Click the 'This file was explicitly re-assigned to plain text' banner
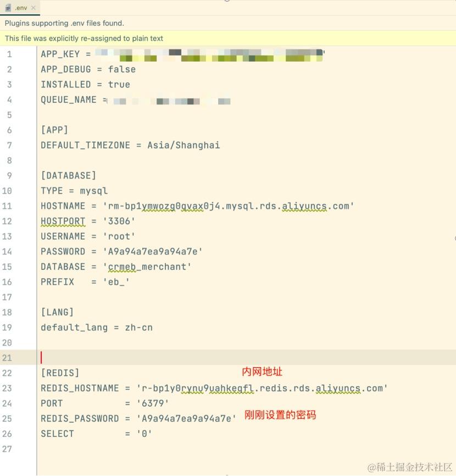 click(x=84, y=38)
